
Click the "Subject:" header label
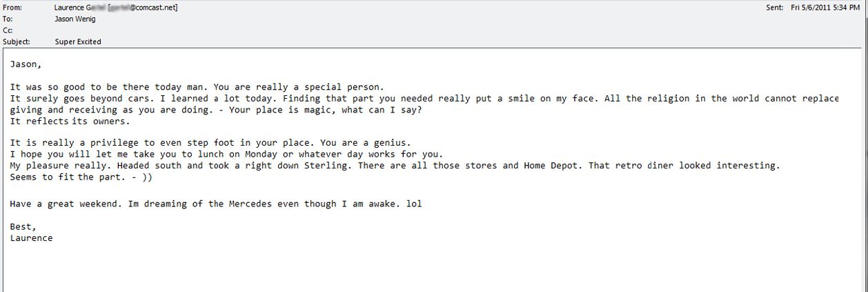pos(17,41)
